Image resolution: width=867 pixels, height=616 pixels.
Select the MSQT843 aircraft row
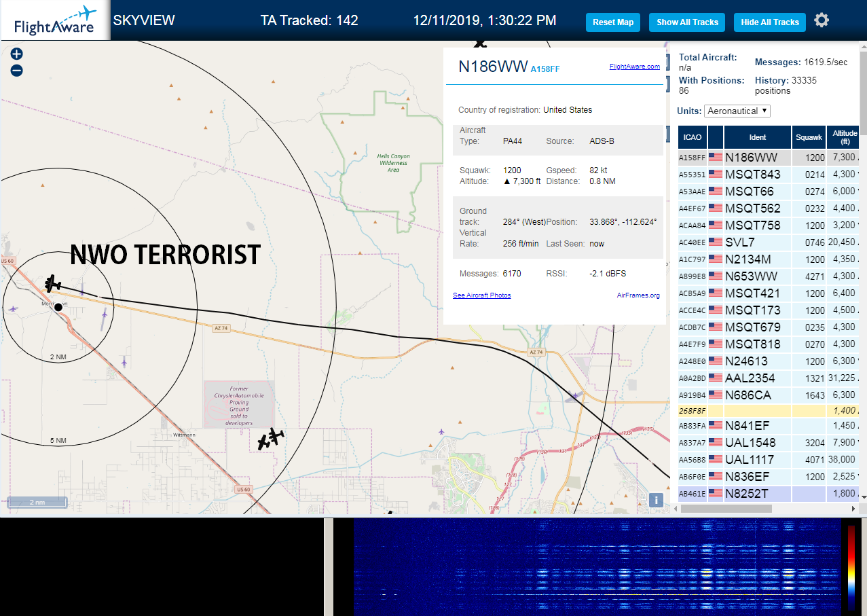[769, 175]
